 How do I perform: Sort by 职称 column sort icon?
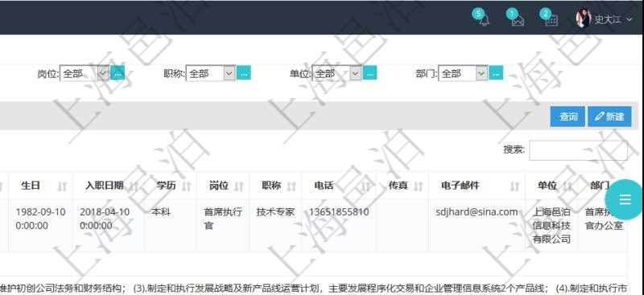(291, 186)
